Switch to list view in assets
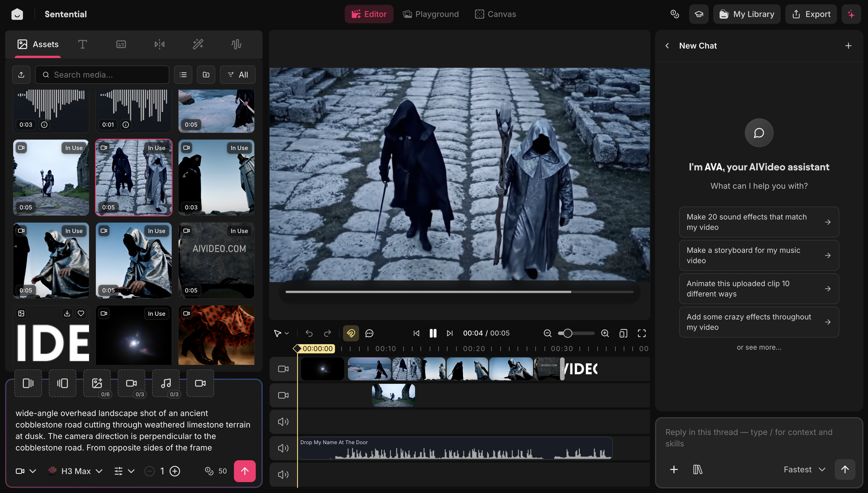This screenshot has height=493, width=868. [x=183, y=74]
